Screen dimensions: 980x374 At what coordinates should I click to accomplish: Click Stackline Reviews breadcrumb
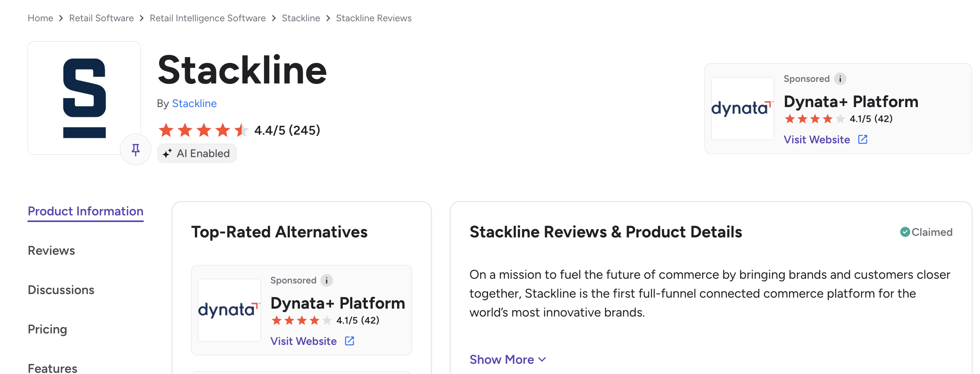pos(374,18)
